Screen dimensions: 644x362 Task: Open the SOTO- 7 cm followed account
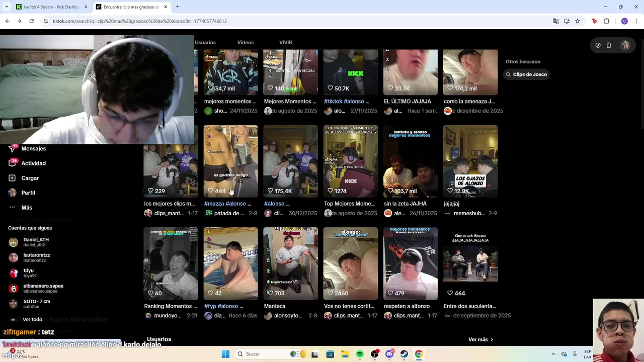30,304
